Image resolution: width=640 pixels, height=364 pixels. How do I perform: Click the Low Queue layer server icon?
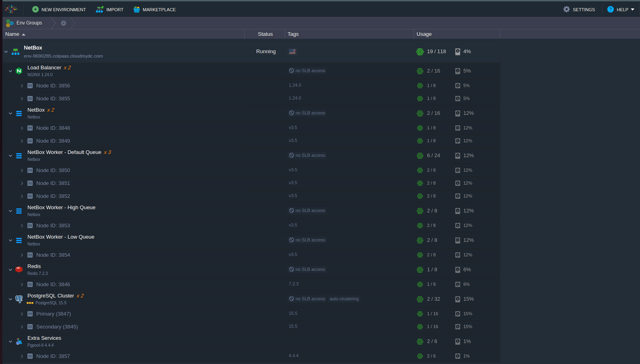pos(19,240)
